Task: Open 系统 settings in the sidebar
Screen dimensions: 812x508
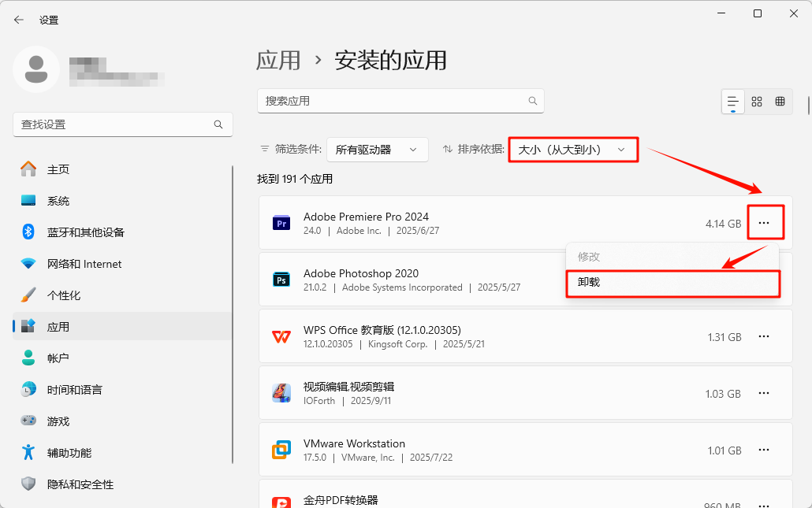Action: (x=122, y=201)
